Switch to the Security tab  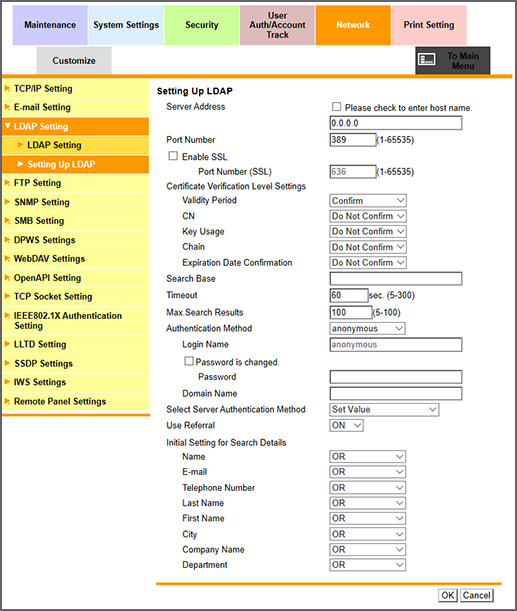point(201,25)
